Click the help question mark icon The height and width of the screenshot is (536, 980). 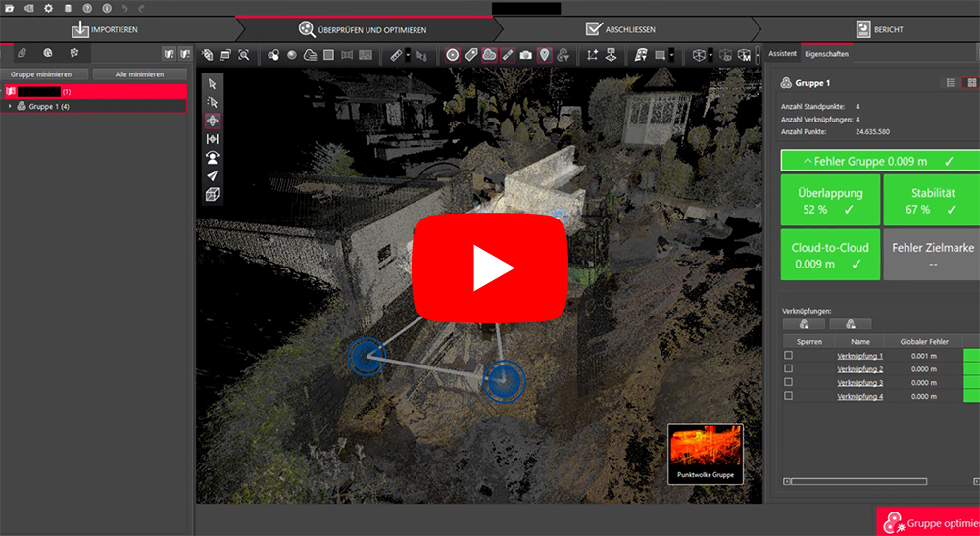87,8
